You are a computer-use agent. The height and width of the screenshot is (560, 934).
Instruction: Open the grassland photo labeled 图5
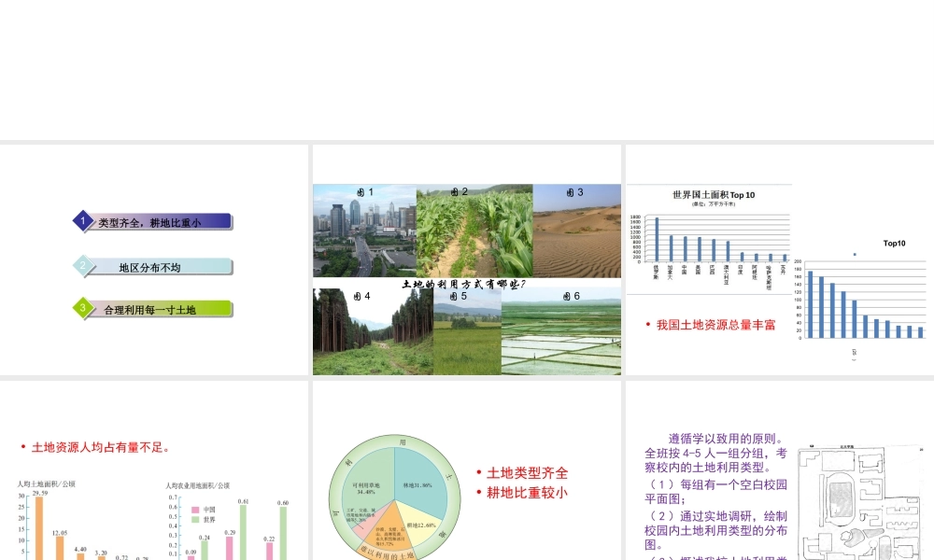[467, 331]
